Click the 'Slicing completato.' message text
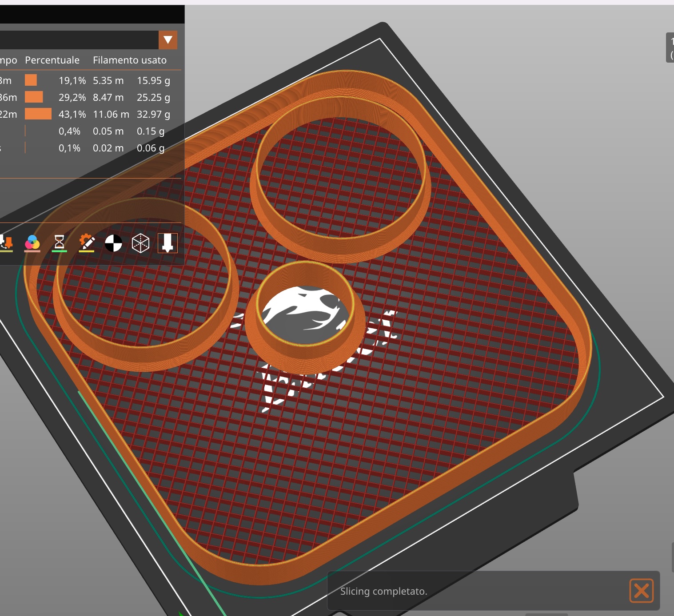This screenshot has height=616, width=674. (383, 591)
